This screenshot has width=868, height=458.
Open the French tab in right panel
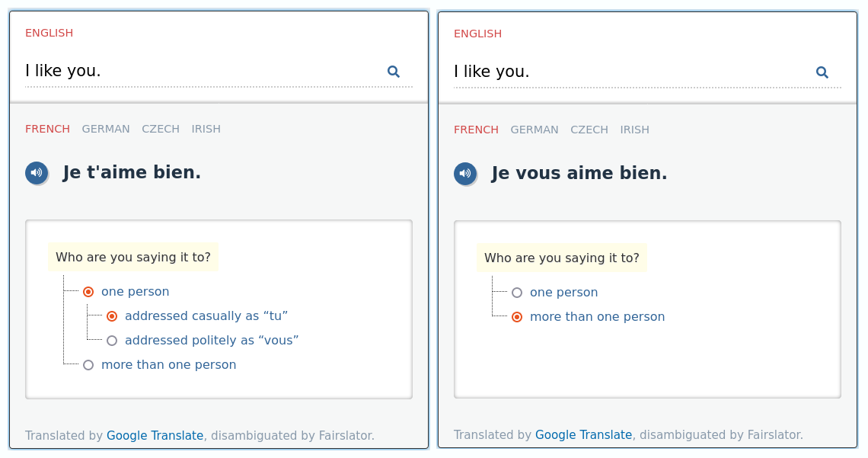click(476, 130)
